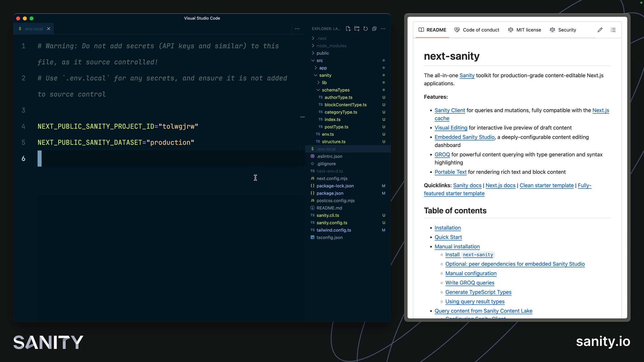Viewport: 644px width, 362px height.
Task: Switch to README tab
Action: click(432, 30)
